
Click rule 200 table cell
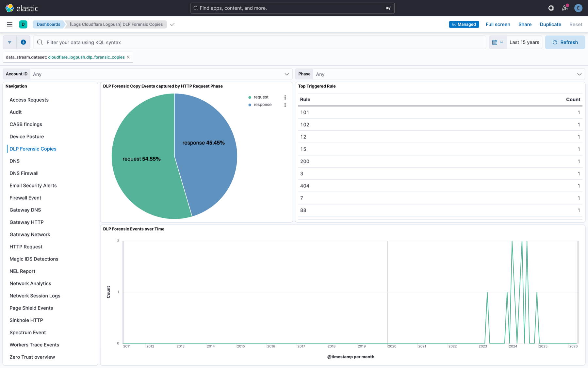click(304, 161)
